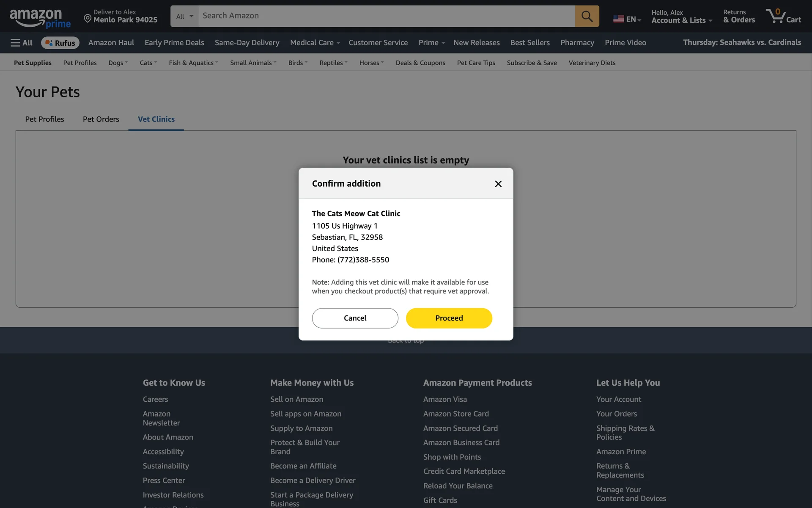Screen dimensions: 812x508
Task: Open the EN language flag selector
Action: click(627, 19)
